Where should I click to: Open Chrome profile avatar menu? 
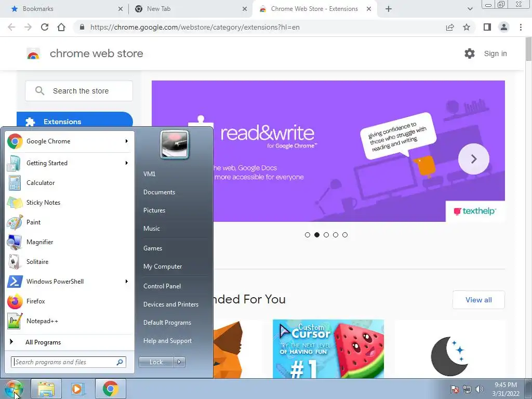click(504, 27)
